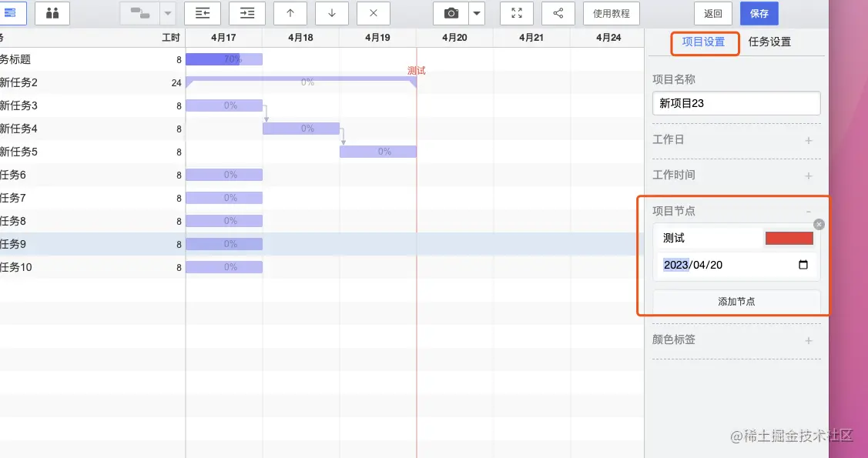The width and height of the screenshot is (868, 458).
Task: Click the 新任务3 gantt bar
Action: tap(223, 105)
